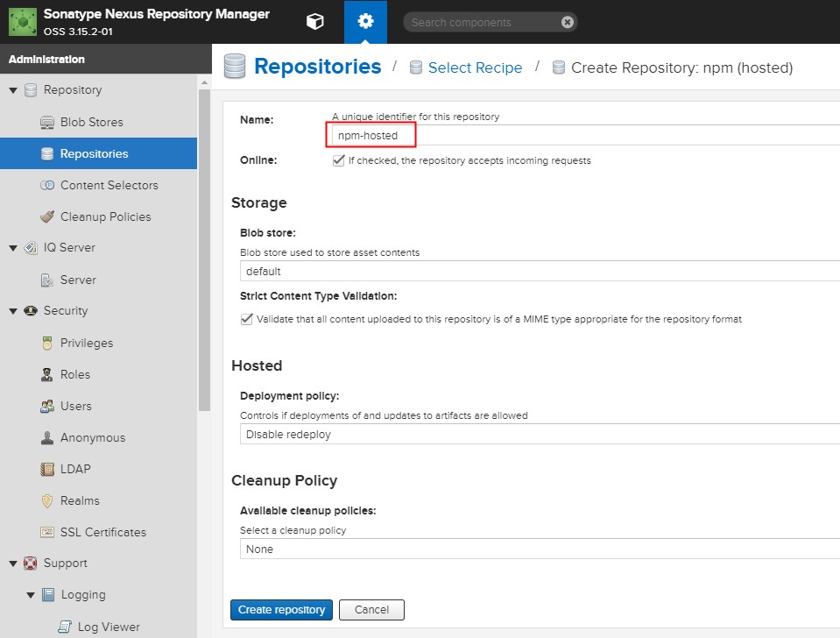Select Users in the Security menu
840x638 pixels.
pyautogui.click(x=75, y=406)
